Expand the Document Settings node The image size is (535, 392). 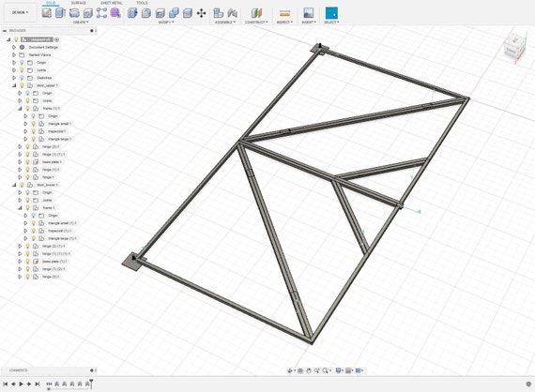tap(14, 47)
